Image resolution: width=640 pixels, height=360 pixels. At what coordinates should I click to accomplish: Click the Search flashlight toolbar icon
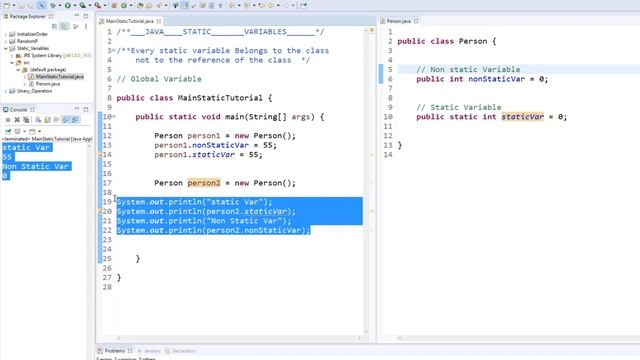click(x=159, y=5)
